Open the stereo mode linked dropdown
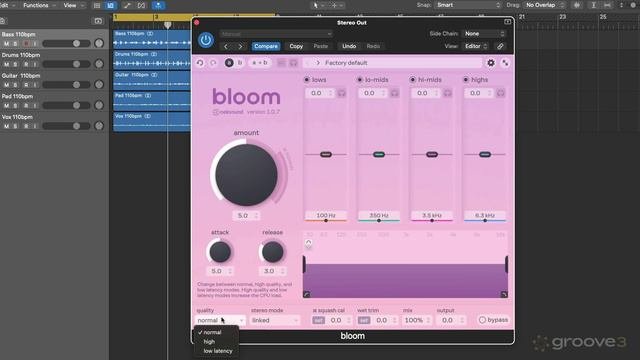This screenshot has height=360, width=640. tap(275, 320)
